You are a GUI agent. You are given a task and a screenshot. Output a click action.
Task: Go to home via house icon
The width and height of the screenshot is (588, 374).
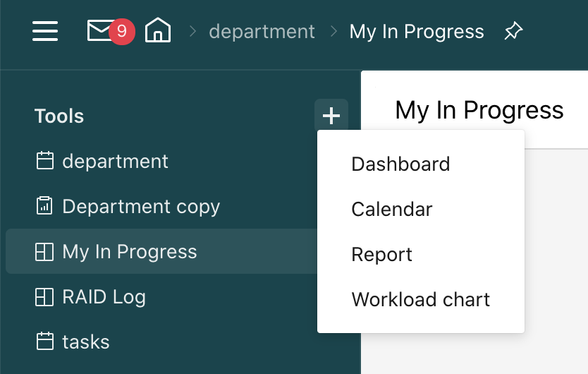point(158,31)
